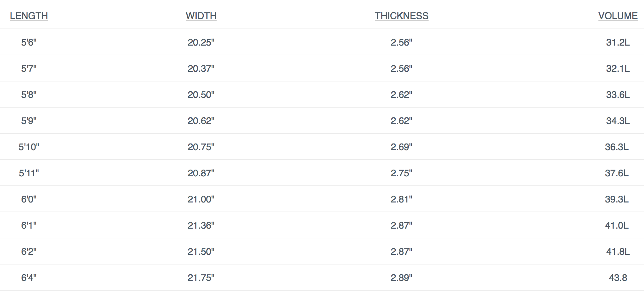
Task: Select the 21.00" width value
Action: (201, 199)
